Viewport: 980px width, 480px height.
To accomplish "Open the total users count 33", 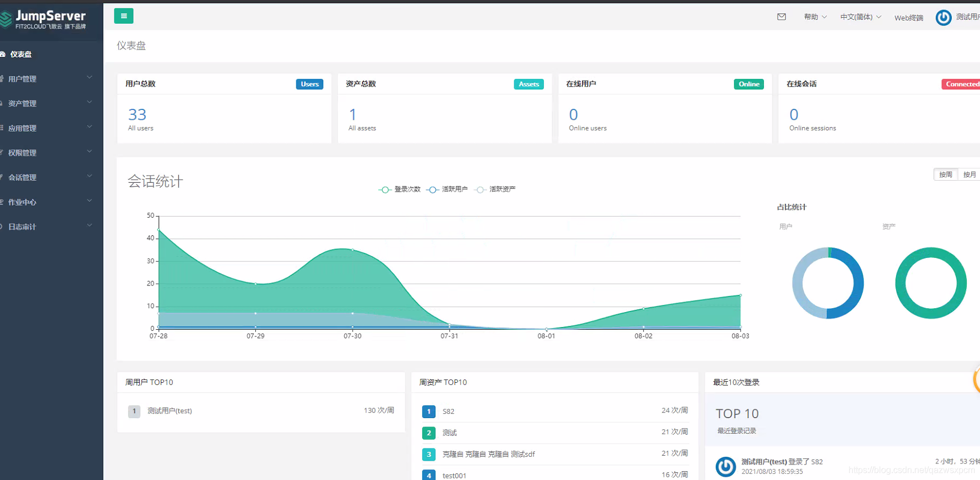I will (137, 114).
